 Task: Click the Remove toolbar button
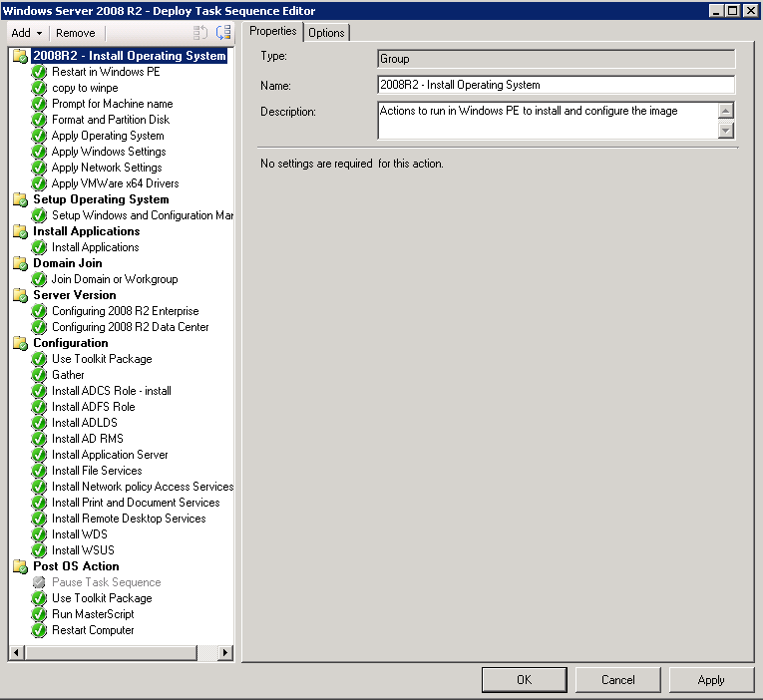[76, 33]
